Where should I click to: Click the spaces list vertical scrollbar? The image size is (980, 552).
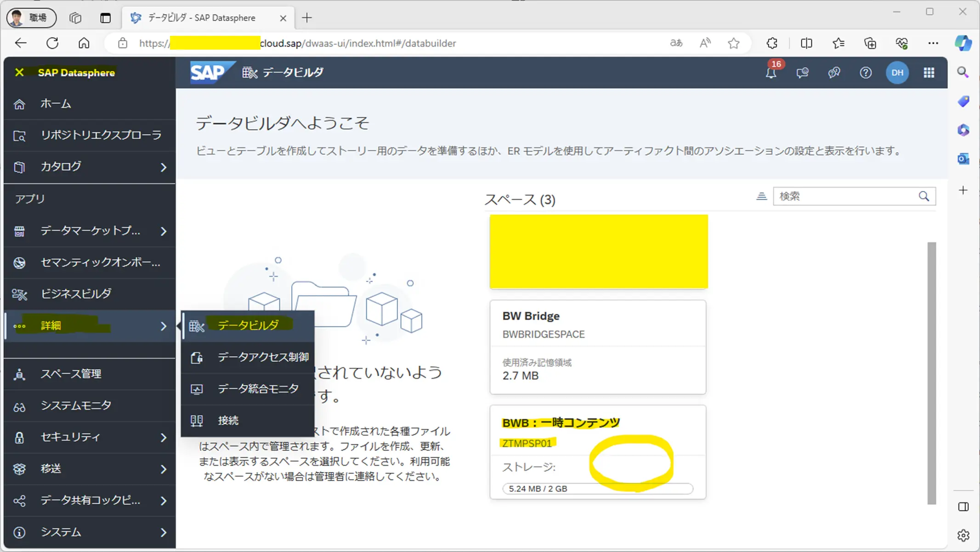931,373
